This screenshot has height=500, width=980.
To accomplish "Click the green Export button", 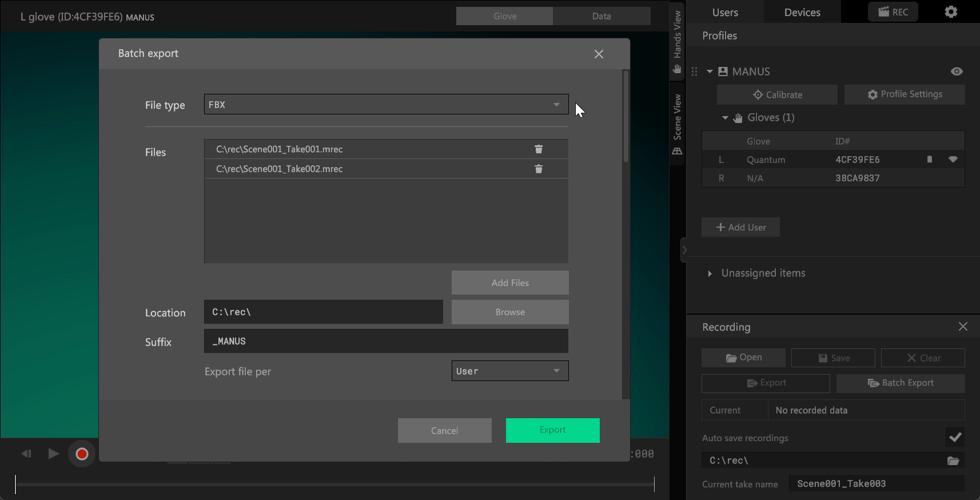I will click(552, 430).
